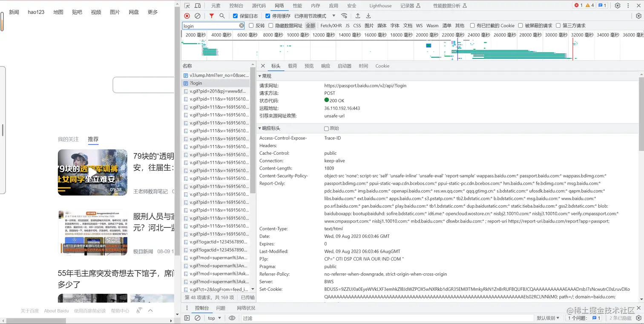The height and width of the screenshot is (324, 644).
Task: Check the 原始 response headers checkbox
Action: pyautogui.click(x=326, y=128)
